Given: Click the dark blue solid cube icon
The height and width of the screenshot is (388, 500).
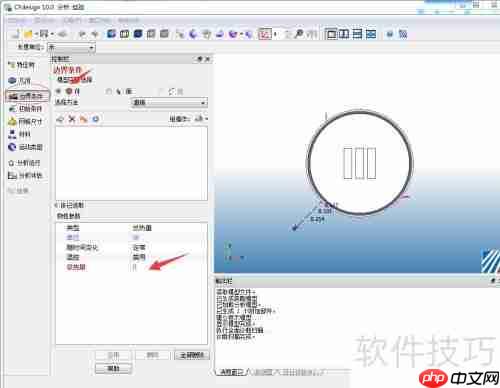Looking at the screenshot, I should click(138, 34).
